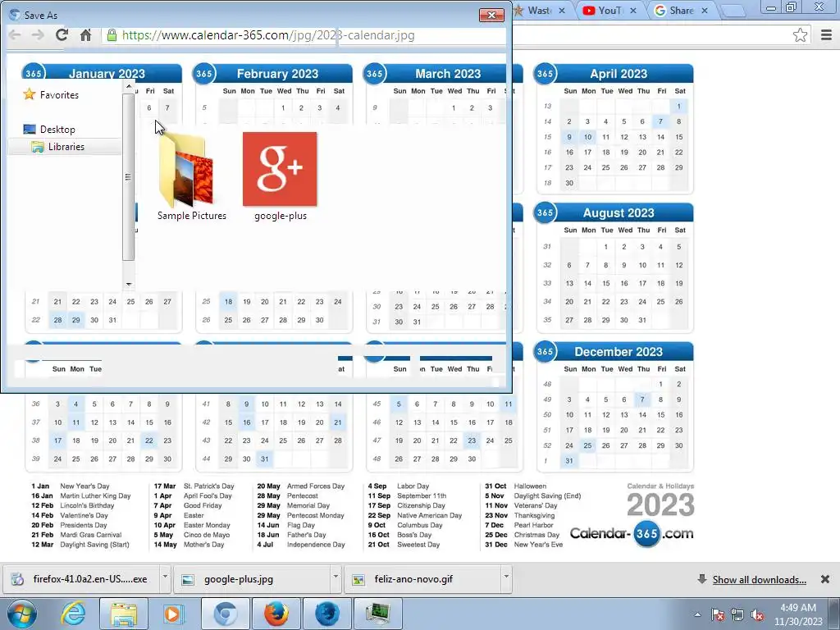
Task: Open a new tab button
Action: 734,11
